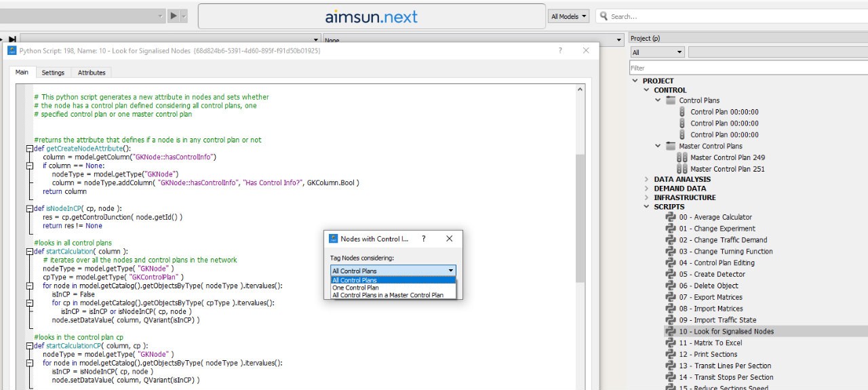Click the Python icon for 10 - Look for Signalised Nodes
The width and height of the screenshot is (868, 390).
pyautogui.click(x=671, y=332)
